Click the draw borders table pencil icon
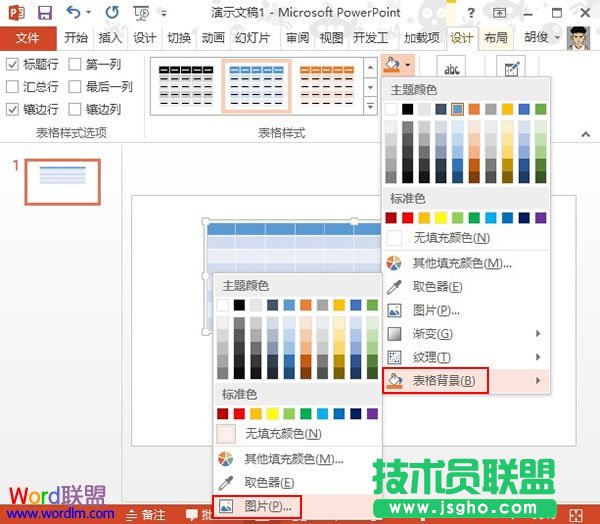 (x=512, y=68)
